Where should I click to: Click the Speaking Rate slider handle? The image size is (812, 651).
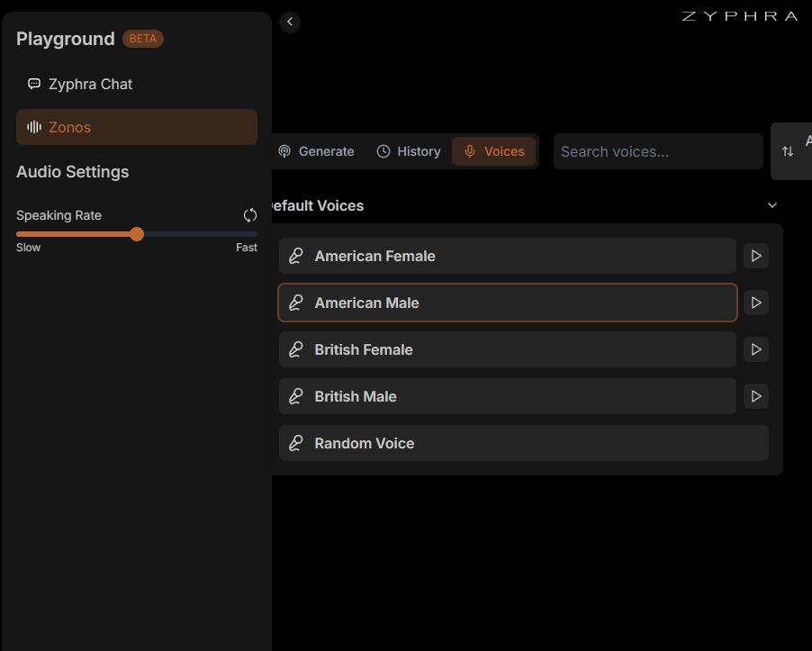tap(137, 234)
